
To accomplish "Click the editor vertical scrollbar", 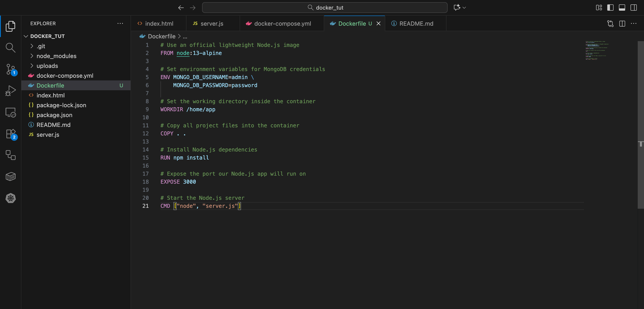I will click(x=640, y=125).
